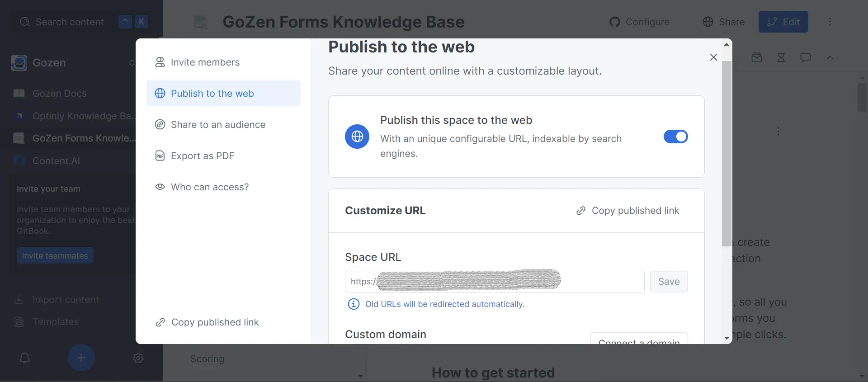Open Who can access? section

point(210,187)
